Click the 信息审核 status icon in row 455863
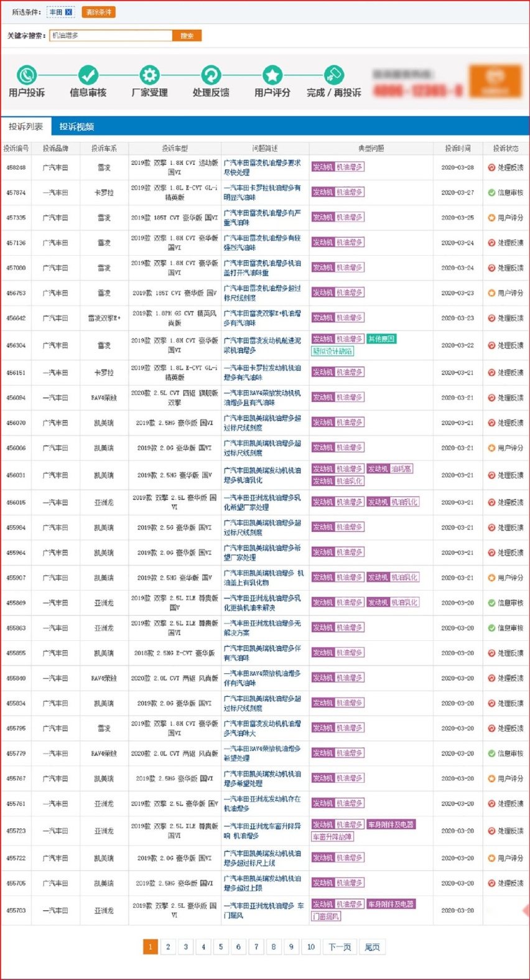This screenshot has width=530, height=980. point(491,628)
